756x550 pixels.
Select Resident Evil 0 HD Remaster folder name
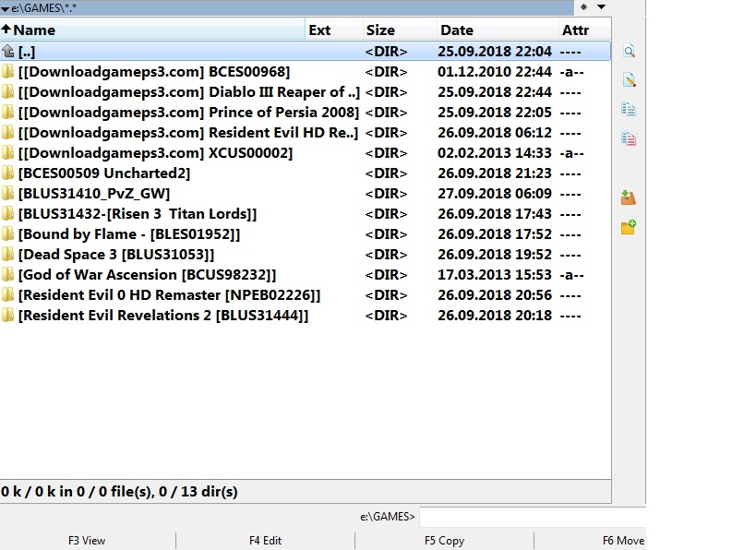169,295
